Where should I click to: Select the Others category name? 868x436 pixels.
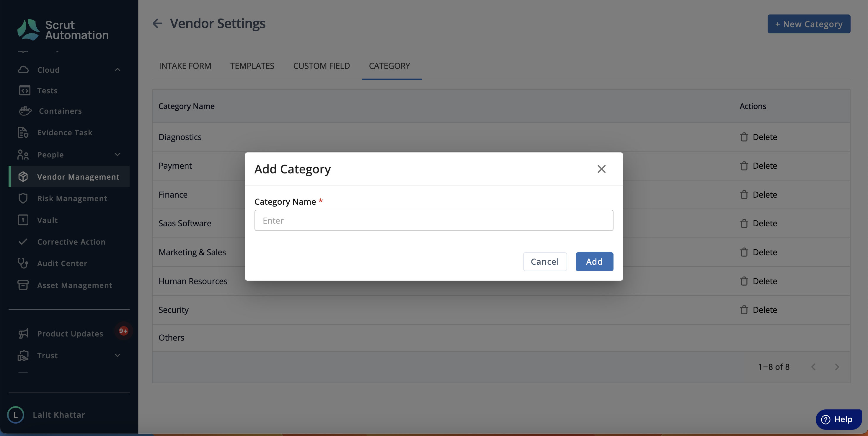[171, 338]
